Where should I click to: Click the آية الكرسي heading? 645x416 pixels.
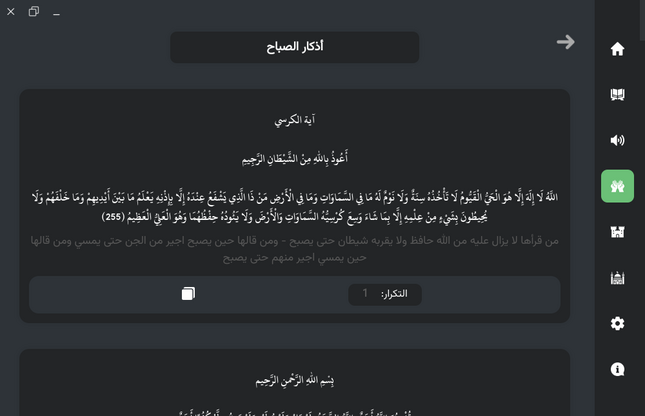pyautogui.click(x=295, y=120)
